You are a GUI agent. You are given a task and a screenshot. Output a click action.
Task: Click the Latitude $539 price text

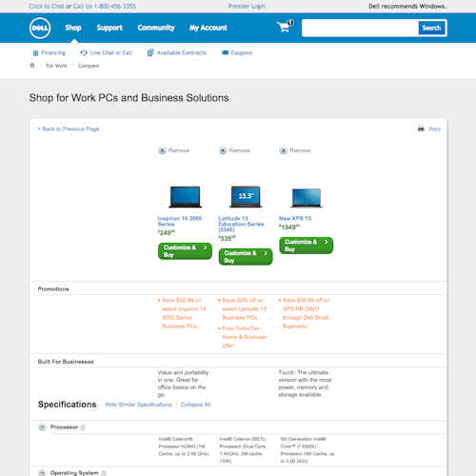click(228, 238)
